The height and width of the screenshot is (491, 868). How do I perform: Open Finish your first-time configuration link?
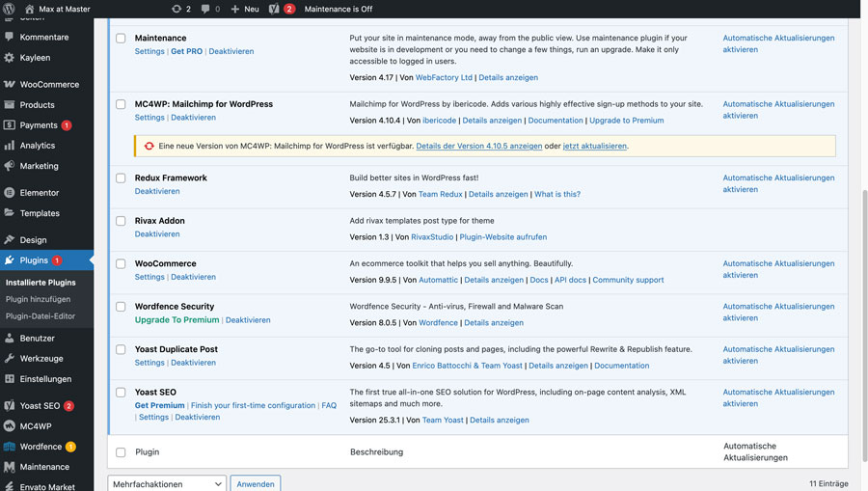tap(253, 405)
